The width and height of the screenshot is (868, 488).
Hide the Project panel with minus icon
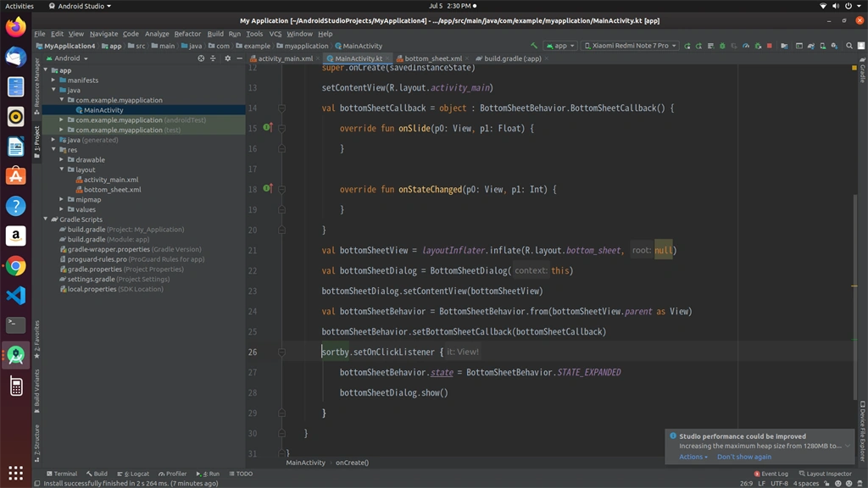(x=240, y=58)
